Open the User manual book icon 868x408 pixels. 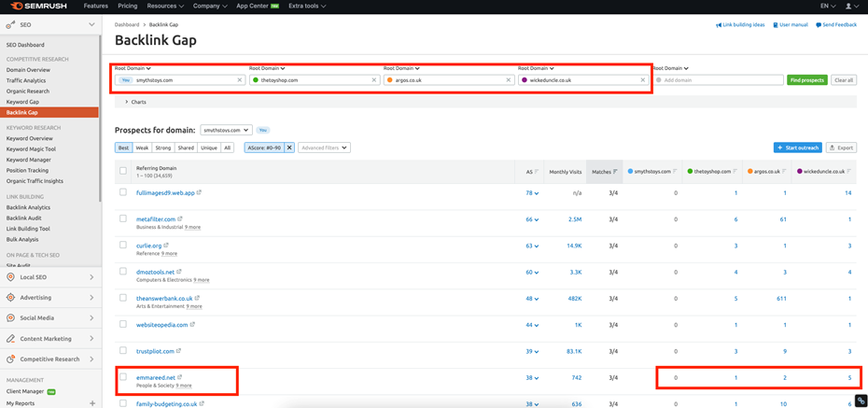point(776,25)
